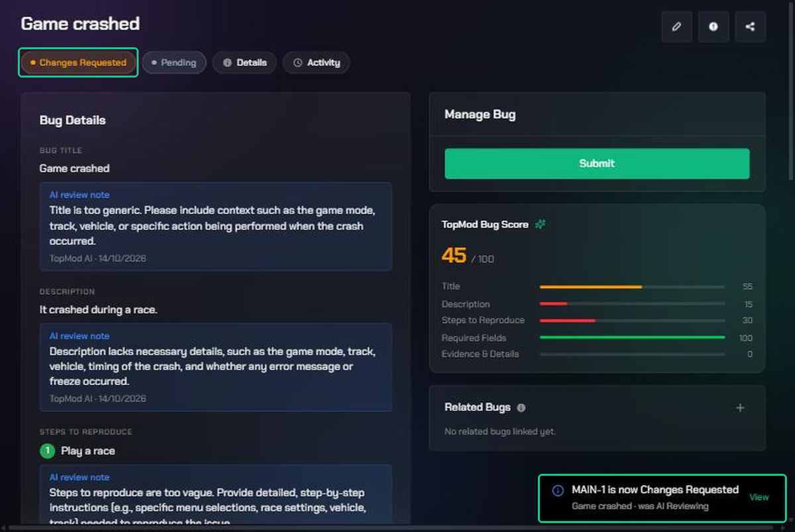
Task: Click the bug score value 45
Action: 454,255
